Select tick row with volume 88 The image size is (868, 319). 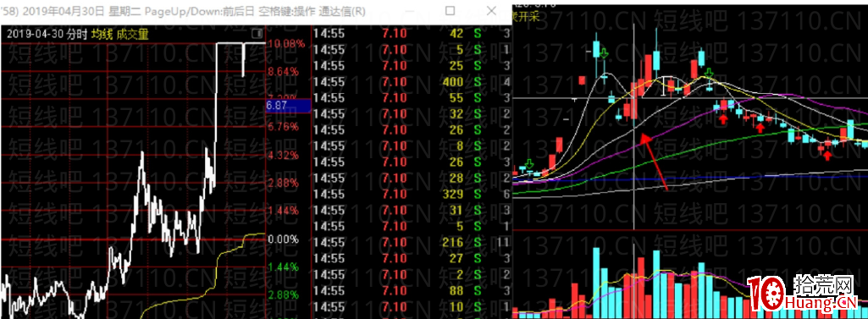tap(412, 290)
